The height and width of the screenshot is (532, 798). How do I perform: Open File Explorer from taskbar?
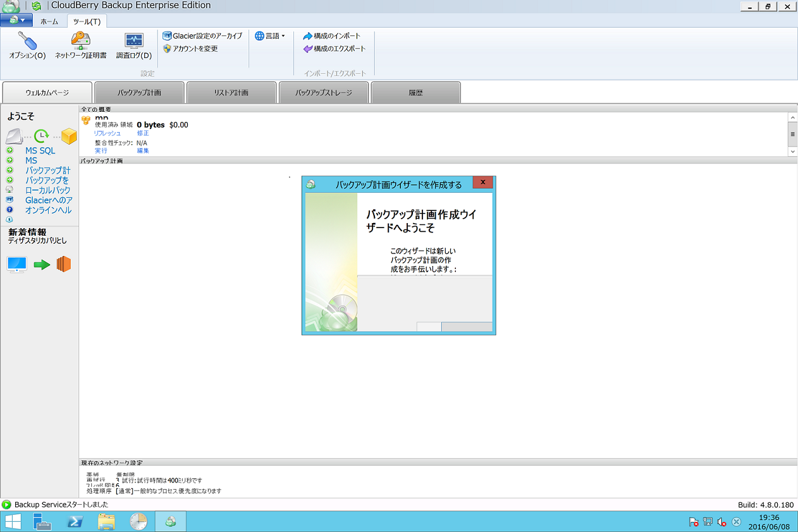pos(106,522)
